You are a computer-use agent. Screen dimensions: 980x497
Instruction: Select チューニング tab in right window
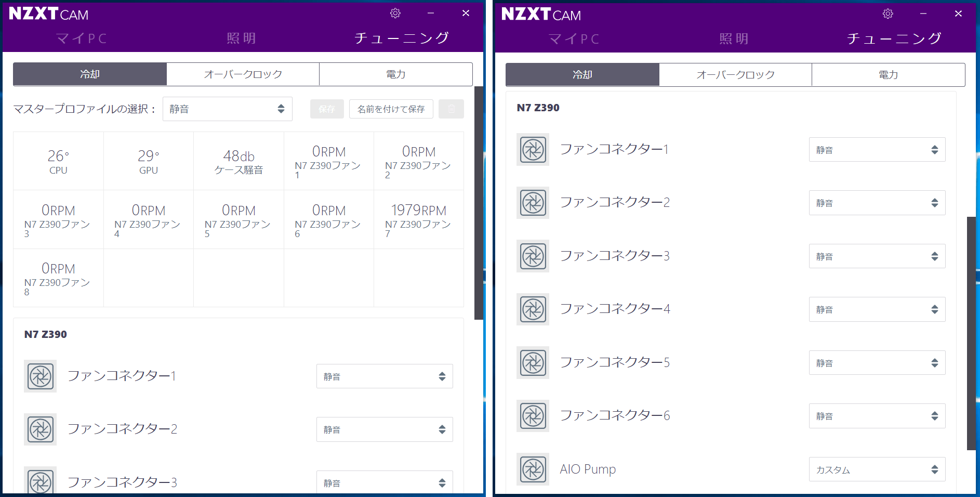[894, 38]
